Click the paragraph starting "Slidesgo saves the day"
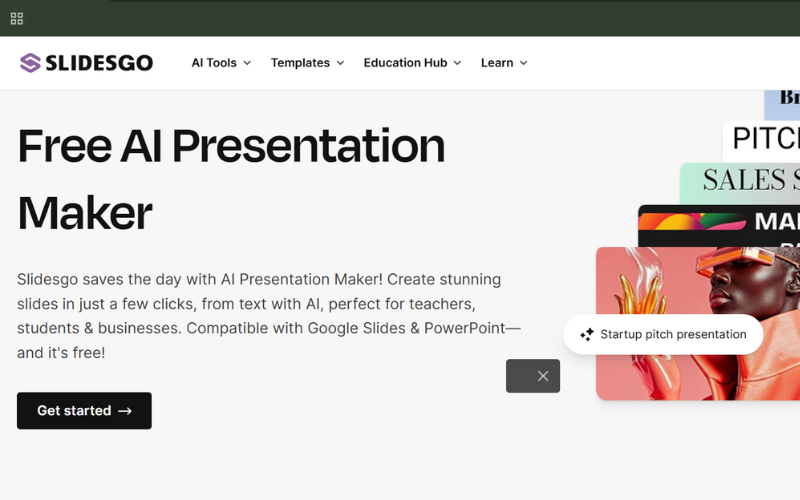The image size is (800, 500). (269, 316)
